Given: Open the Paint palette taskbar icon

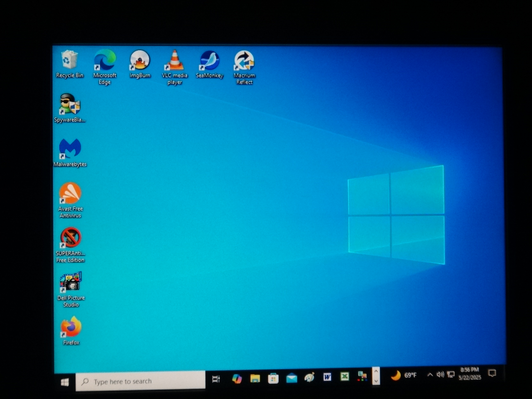Looking at the screenshot, I should 309,377.
